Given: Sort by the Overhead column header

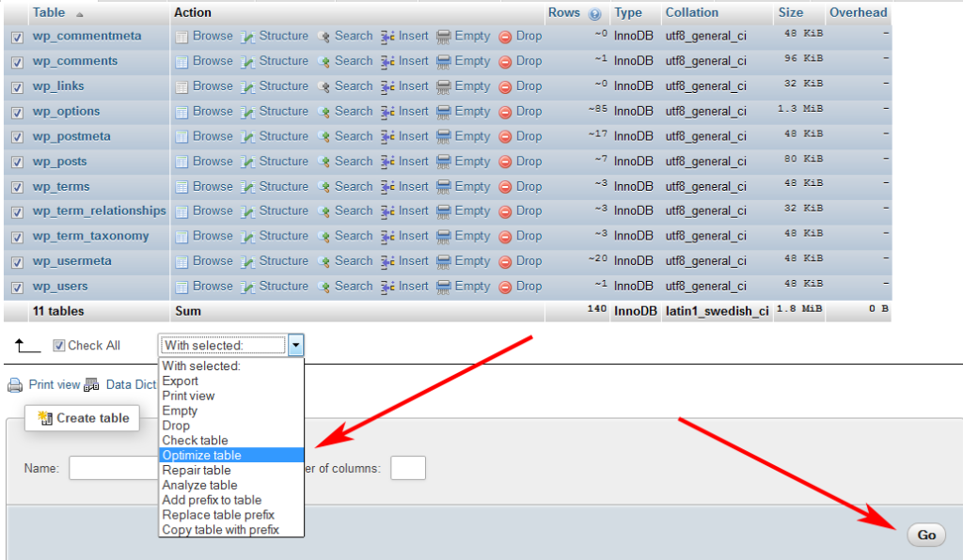Looking at the screenshot, I should (x=858, y=12).
